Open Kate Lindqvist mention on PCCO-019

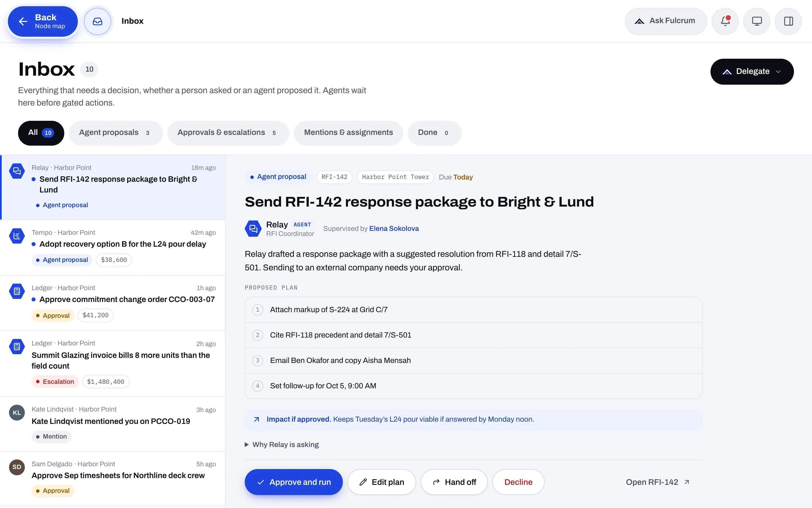[113, 424]
